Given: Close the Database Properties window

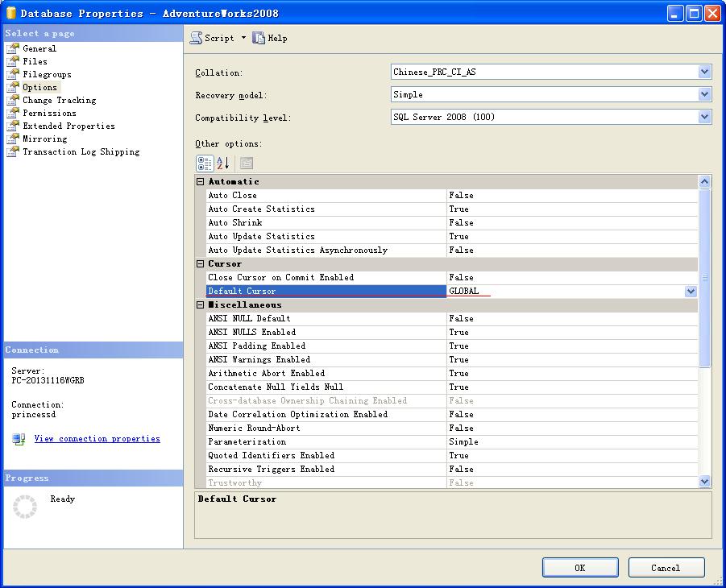Looking at the screenshot, I should coord(712,14).
